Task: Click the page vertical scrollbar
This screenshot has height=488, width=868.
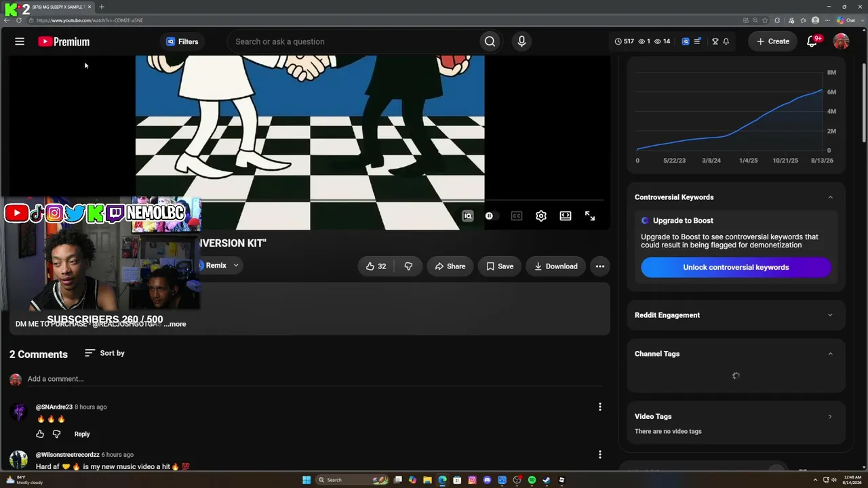Action: [x=864, y=102]
